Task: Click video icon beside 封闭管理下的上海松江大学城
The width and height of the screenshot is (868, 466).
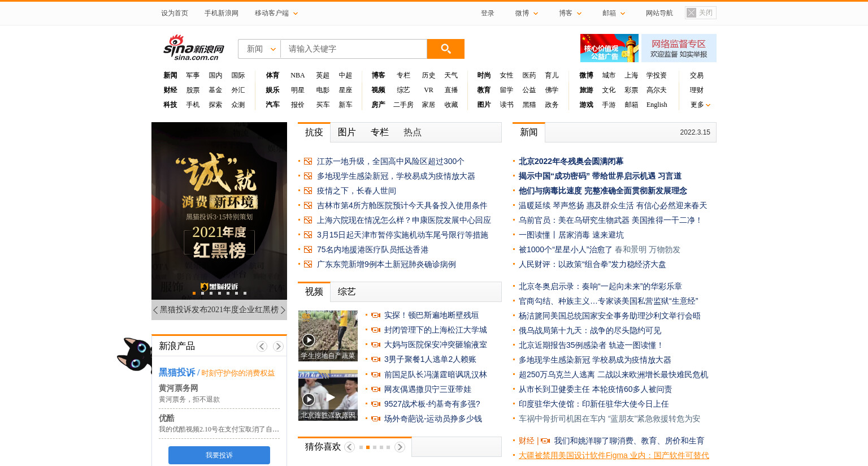Action: point(376,330)
